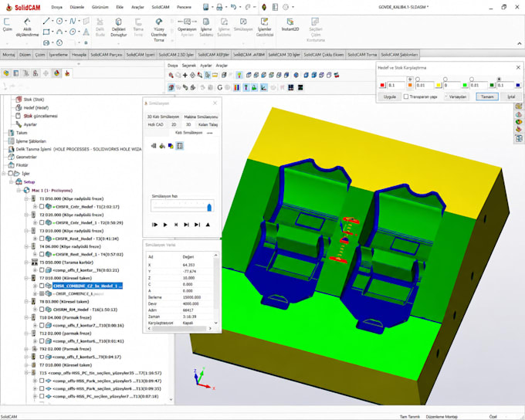Viewport: 525px width, 420px height.
Task: Select the highlighted CHSR_COMBINE_CZ operation
Action: 88,286
